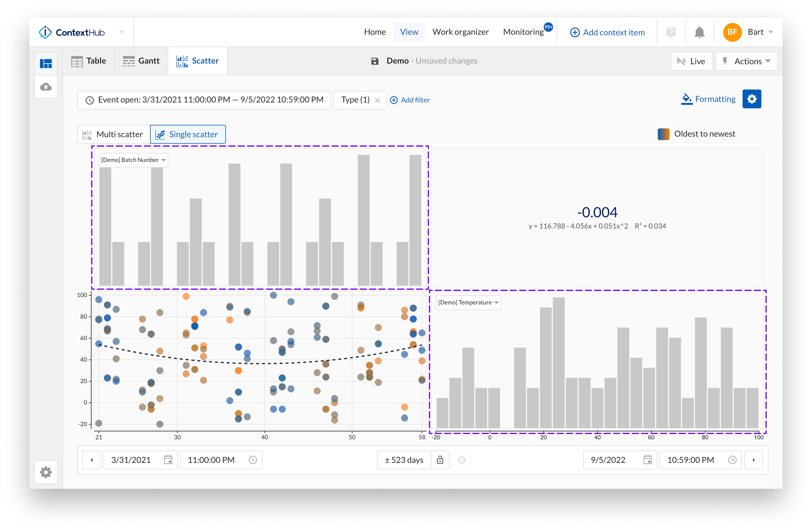Click the save icon next to Demo title
The height and width of the screenshot is (530, 812).
click(x=375, y=61)
